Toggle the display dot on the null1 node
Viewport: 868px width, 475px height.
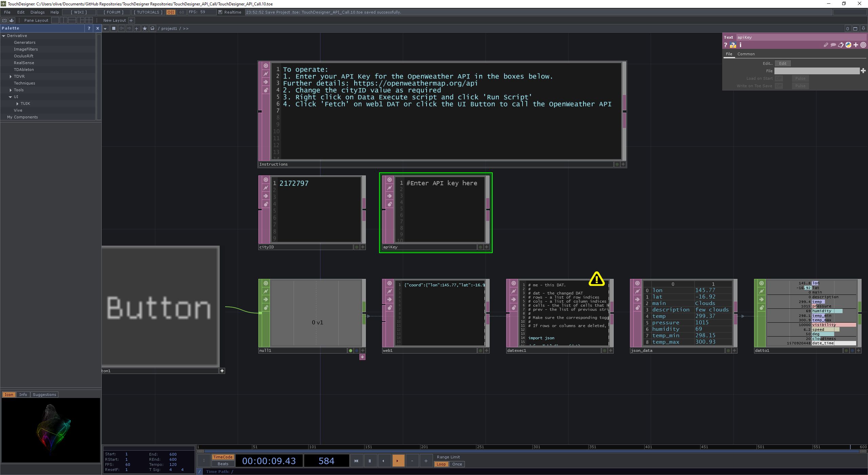point(351,350)
